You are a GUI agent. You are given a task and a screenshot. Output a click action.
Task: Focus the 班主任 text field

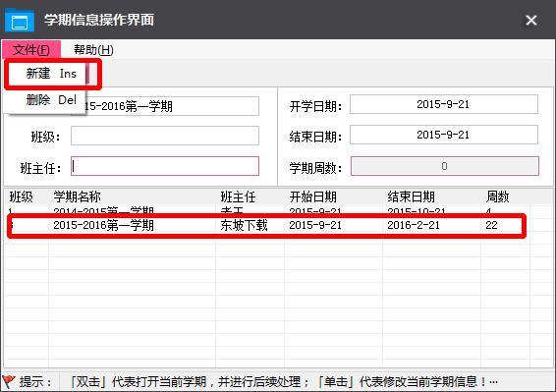point(165,166)
